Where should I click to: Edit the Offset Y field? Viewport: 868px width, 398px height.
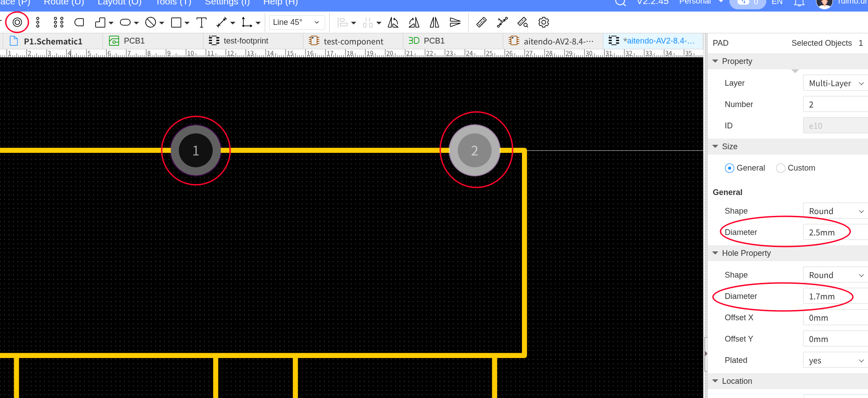pos(836,339)
